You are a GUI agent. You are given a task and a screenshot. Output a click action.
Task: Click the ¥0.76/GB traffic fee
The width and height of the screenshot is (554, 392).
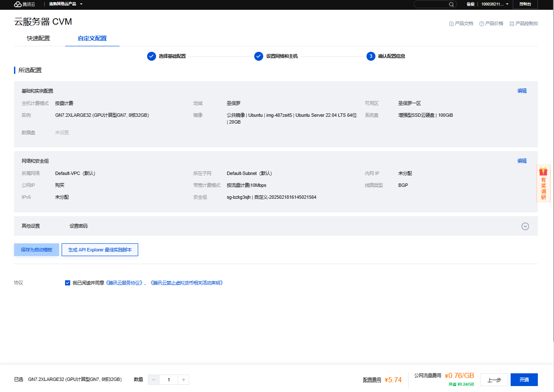[x=460, y=375]
